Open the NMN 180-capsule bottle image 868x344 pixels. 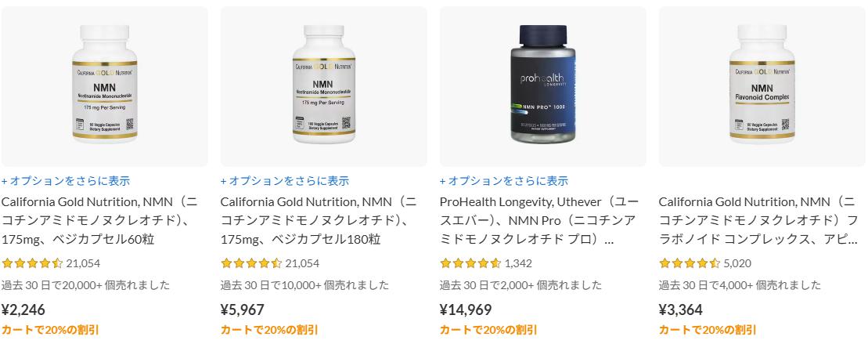324,86
